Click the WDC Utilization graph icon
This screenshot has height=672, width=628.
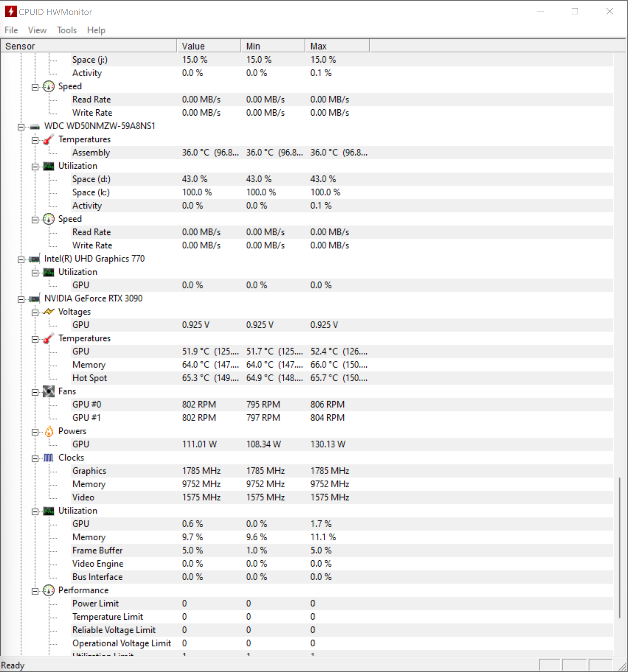tap(49, 166)
